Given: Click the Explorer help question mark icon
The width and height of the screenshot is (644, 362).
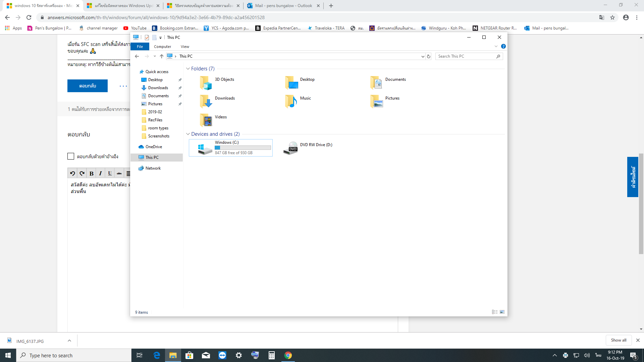Looking at the screenshot, I should [503, 47].
